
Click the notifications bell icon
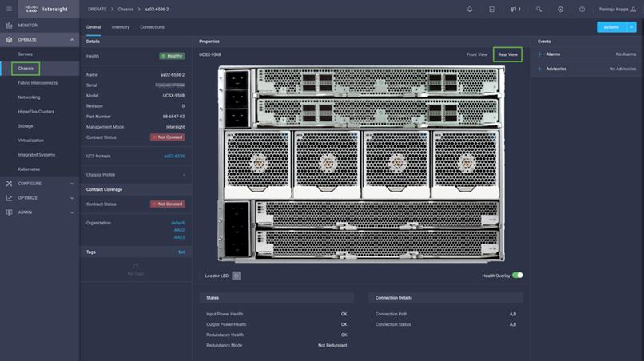pyautogui.click(x=469, y=9)
